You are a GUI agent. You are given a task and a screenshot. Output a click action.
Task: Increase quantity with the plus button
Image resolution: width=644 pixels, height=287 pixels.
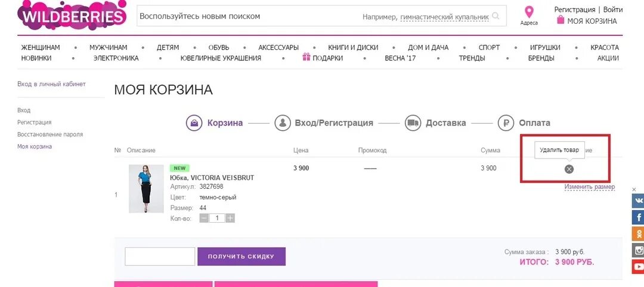[230, 218]
